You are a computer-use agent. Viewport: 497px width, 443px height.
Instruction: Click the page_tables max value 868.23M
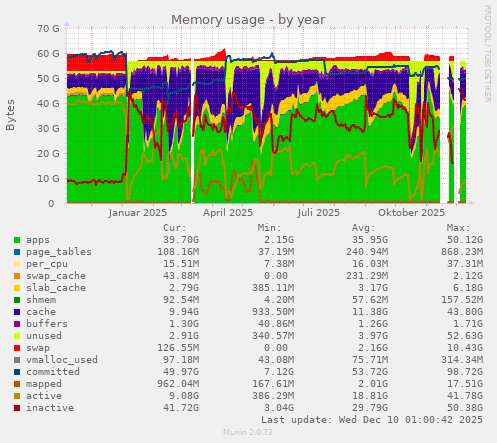point(462,252)
